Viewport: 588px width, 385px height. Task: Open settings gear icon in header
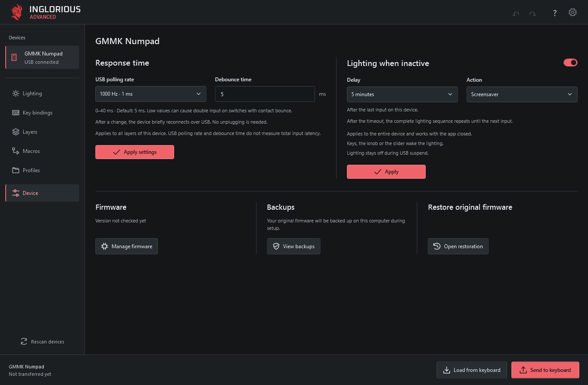[572, 12]
